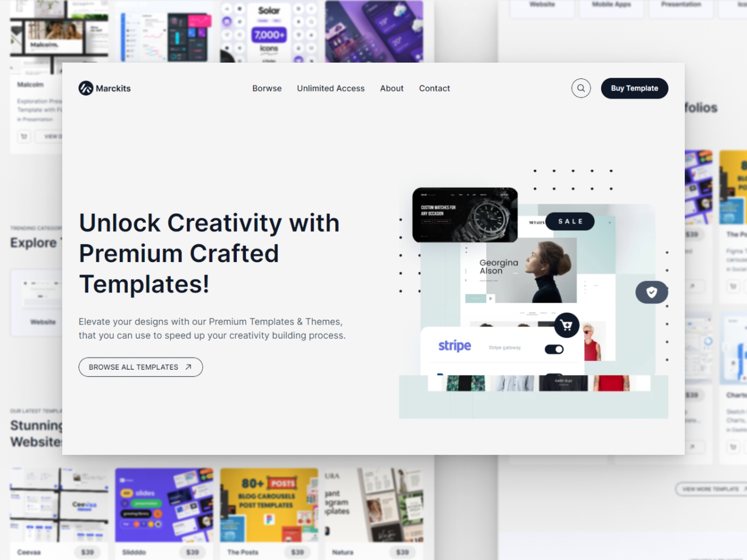Expand the Browse navigation menu item
This screenshot has height=560, width=747.
266,88
